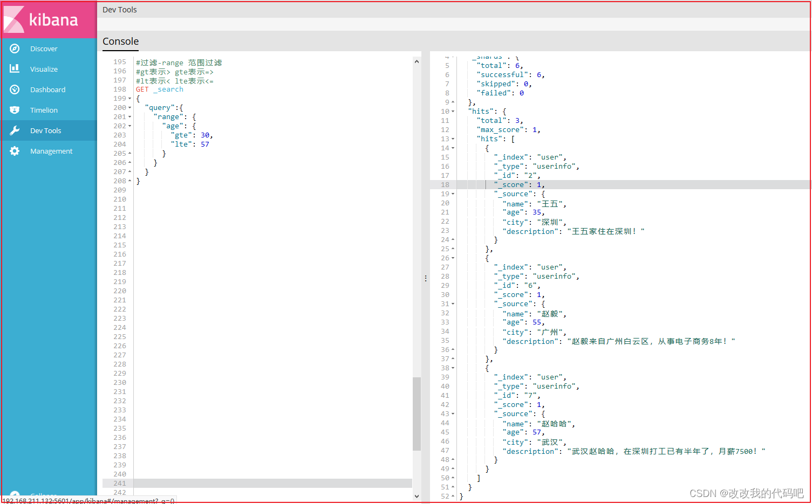Click the comment line #过滤-range 范围过滤

click(x=179, y=63)
